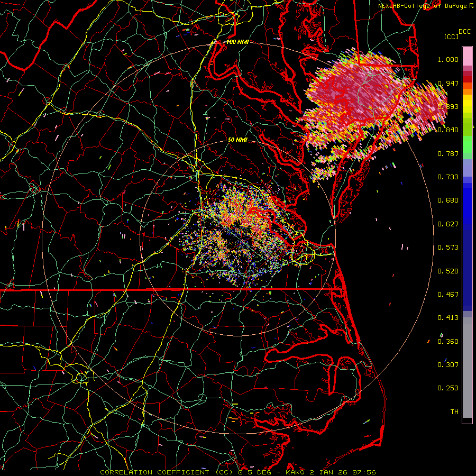Click the 2 JAN 26 07:56 timestamp
476x476 pixels.
click(x=343, y=472)
